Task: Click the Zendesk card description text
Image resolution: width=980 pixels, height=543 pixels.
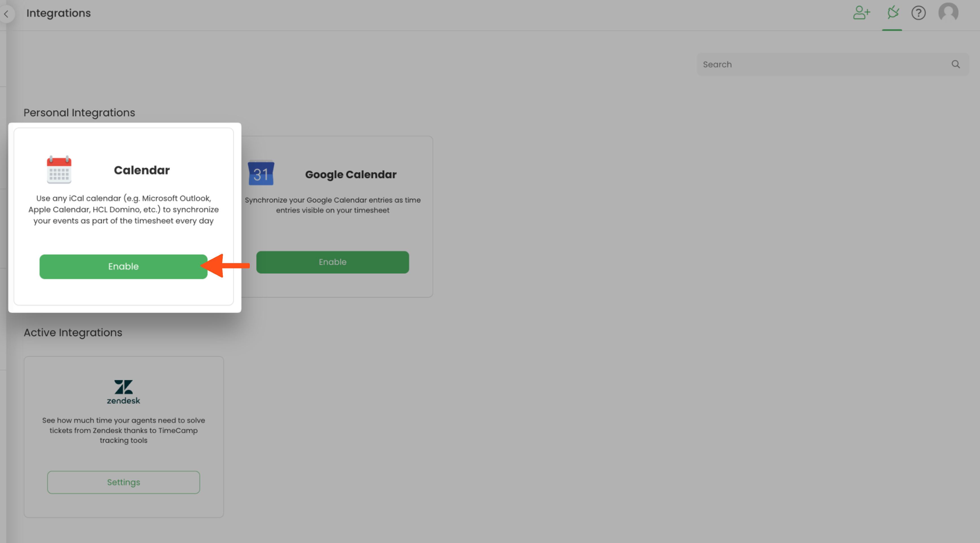Action: [123, 430]
